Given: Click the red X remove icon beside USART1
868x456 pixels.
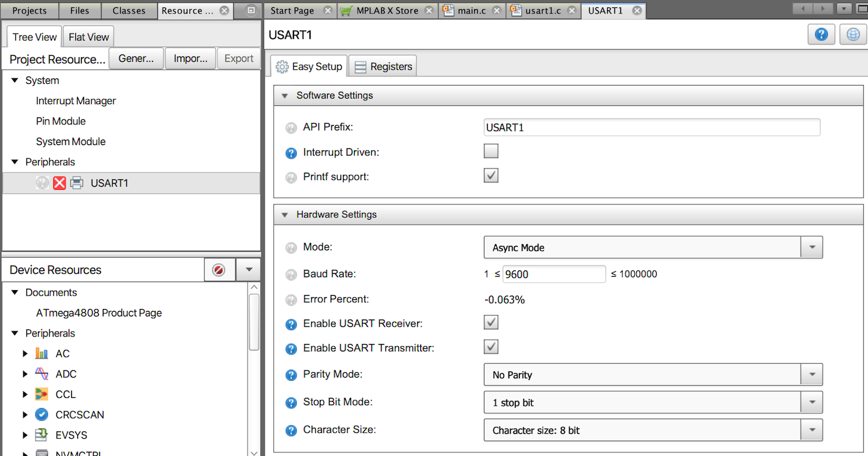Looking at the screenshot, I should [59, 183].
